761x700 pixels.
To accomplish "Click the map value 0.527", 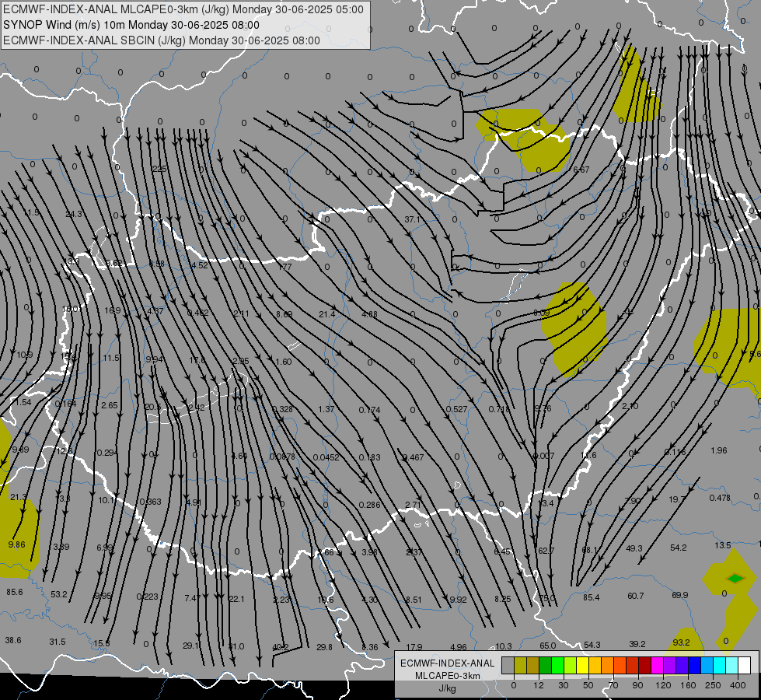I will [456, 409].
